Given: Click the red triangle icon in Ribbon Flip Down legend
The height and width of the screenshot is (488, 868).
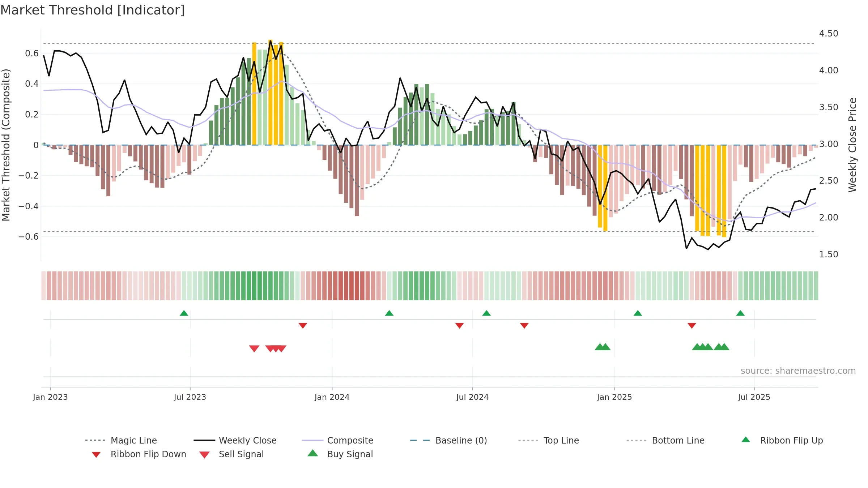Looking at the screenshot, I should 96,455.
